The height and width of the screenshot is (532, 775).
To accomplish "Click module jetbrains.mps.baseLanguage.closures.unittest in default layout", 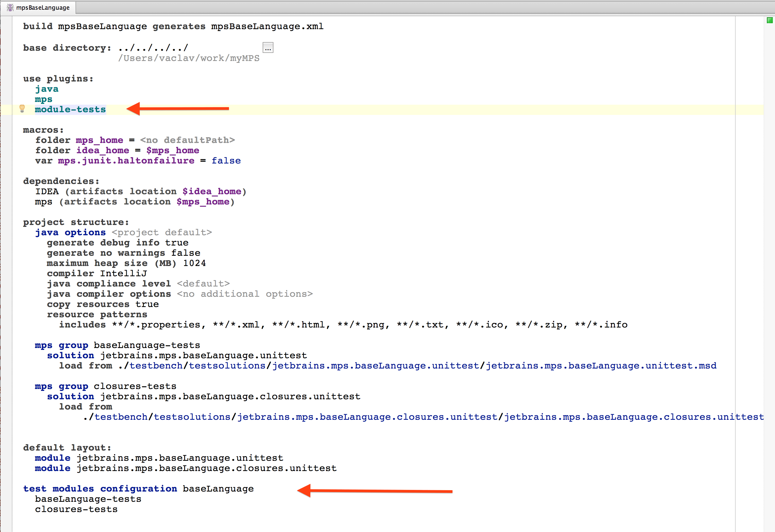I will [206, 468].
